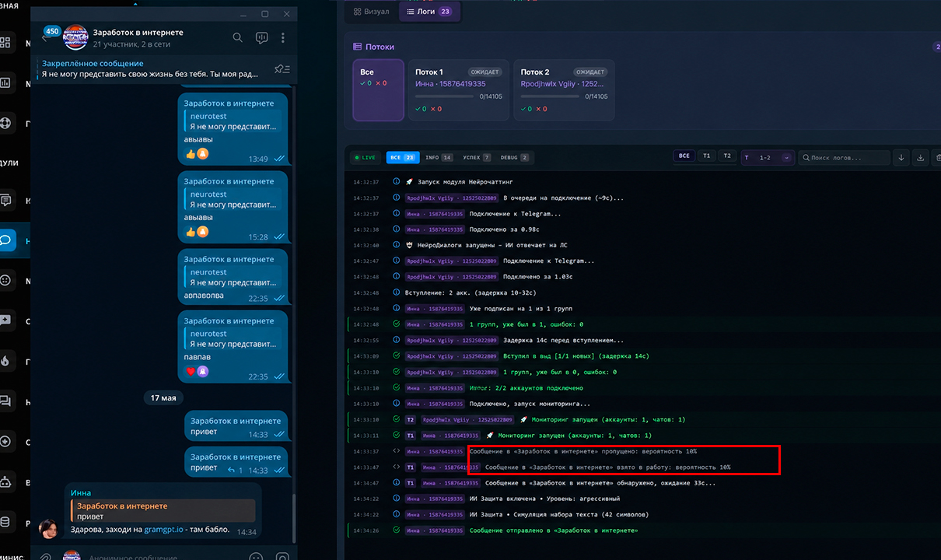
Task: Open the T 1-2 range dropdown
Action: (768, 157)
